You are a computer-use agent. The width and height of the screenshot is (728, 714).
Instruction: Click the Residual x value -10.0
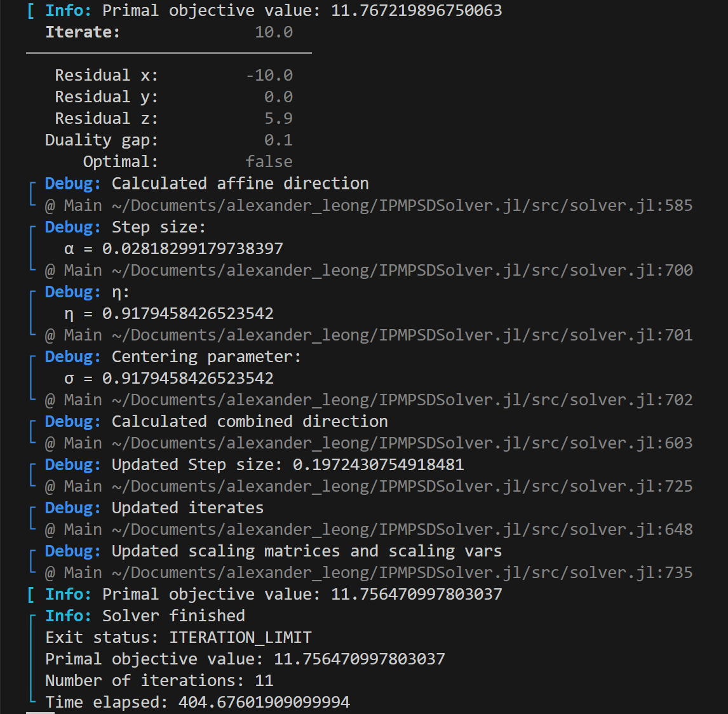269,75
